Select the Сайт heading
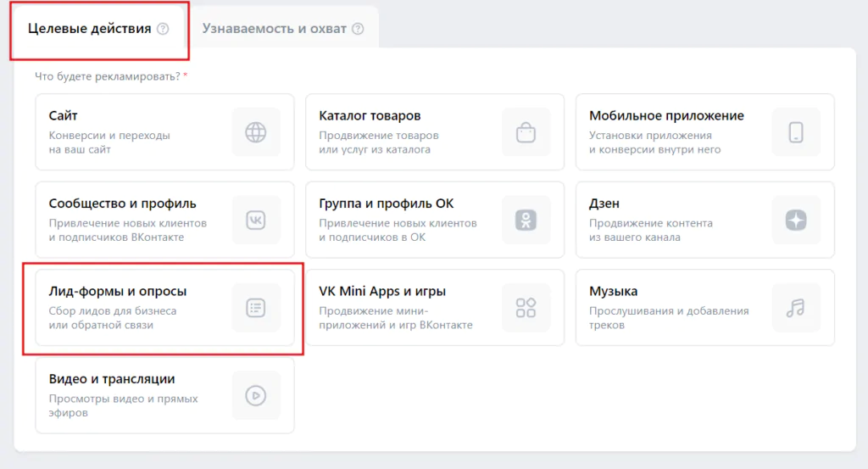Screen dimensions: 868x469 [x=63, y=115]
